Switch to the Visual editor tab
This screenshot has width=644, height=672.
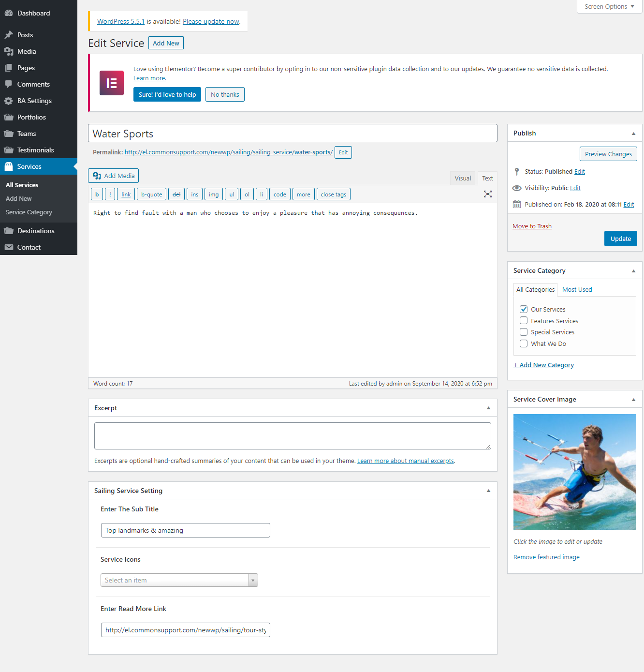(462, 178)
